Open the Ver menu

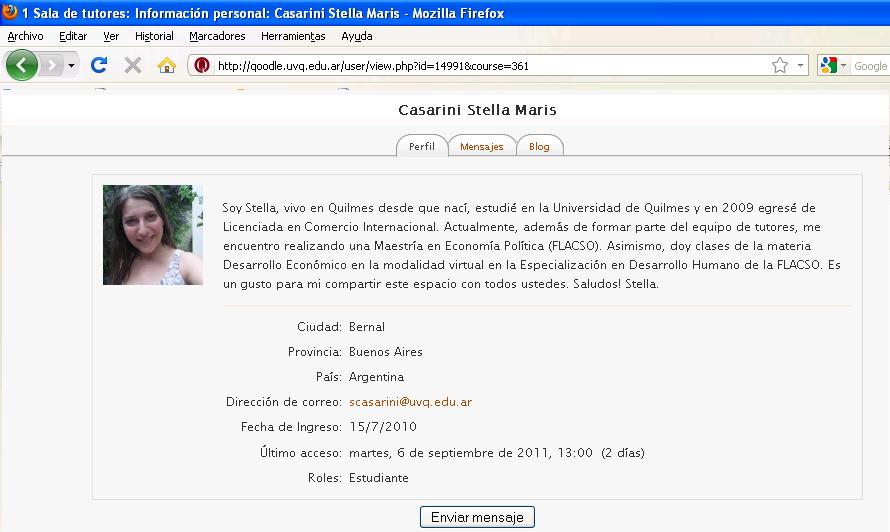[111, 36]
